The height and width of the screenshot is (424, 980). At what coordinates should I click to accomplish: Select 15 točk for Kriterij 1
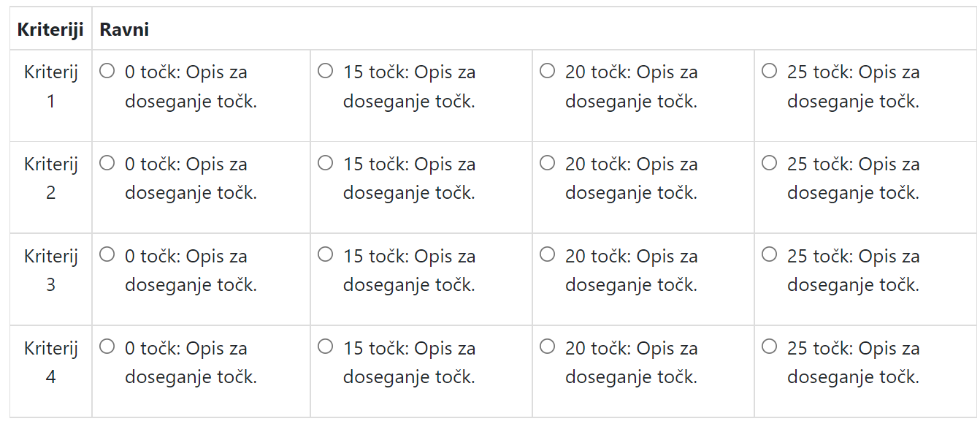coord(326,70)
